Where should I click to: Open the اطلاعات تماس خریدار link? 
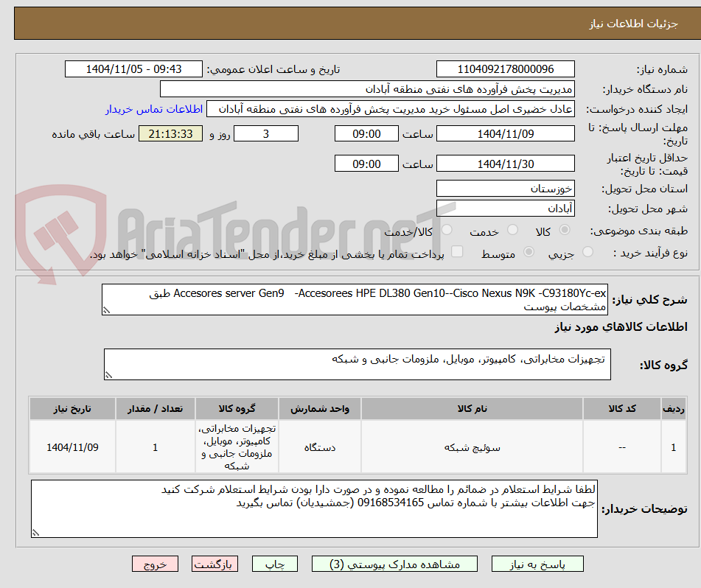(x=154, y=109)
